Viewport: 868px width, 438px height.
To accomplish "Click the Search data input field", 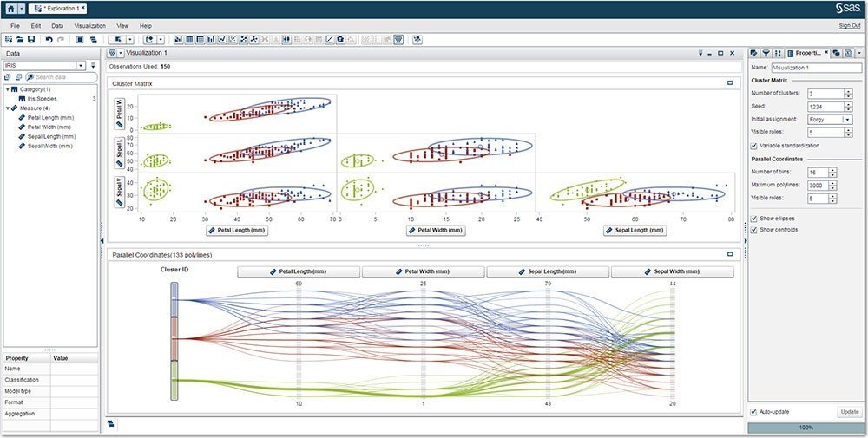I will click(62, 77).
